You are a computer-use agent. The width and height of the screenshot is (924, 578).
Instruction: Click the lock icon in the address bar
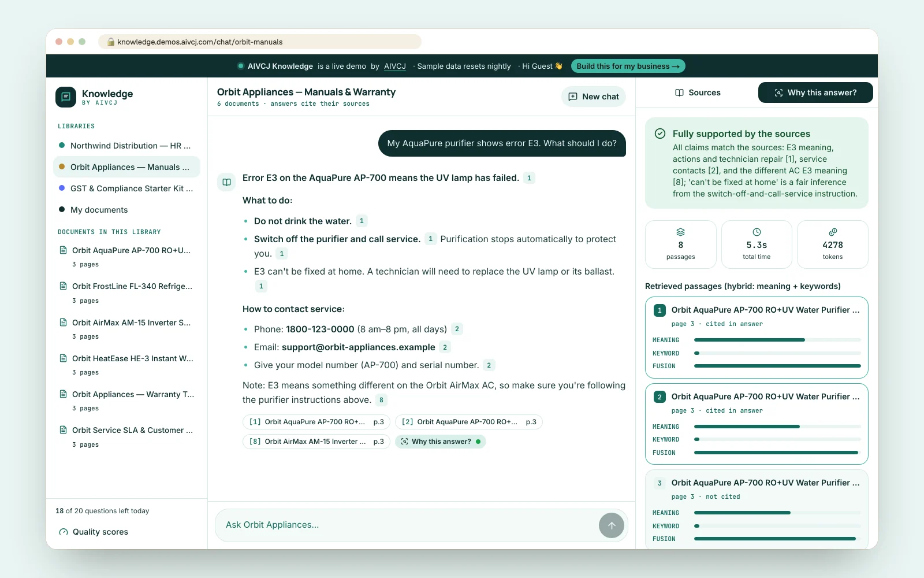pos(111,42)
